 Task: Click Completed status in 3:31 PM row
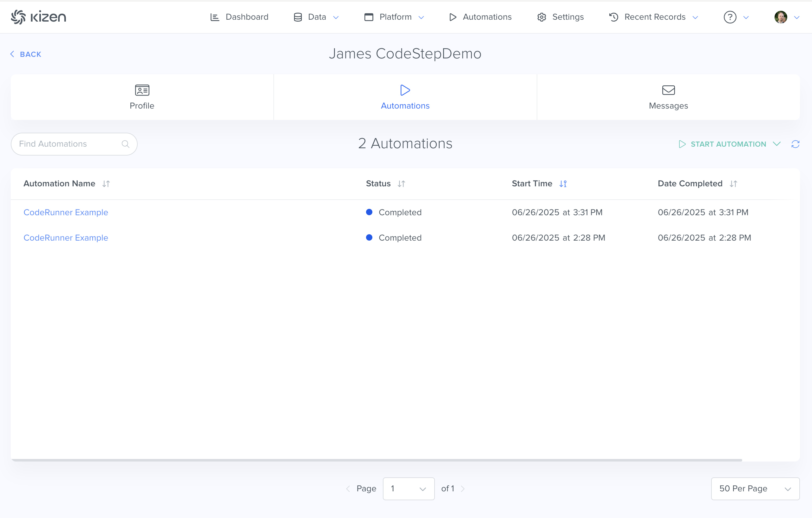(x=394, y=212)
